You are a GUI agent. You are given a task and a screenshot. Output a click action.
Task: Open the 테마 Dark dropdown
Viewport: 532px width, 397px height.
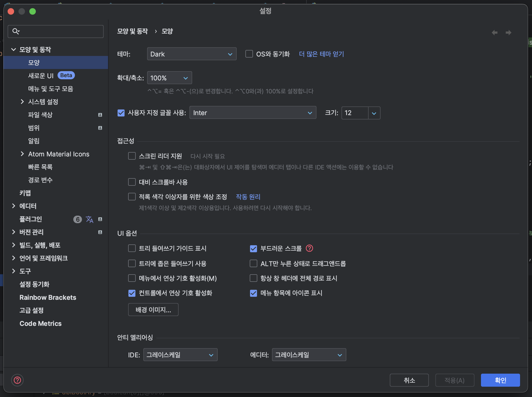[x=192, y=54]
